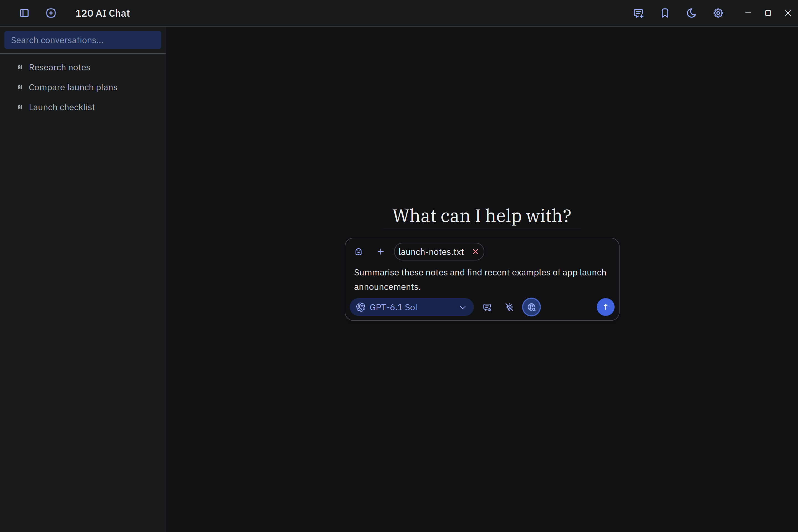Maximize the application window

click(x=768, y=13)
